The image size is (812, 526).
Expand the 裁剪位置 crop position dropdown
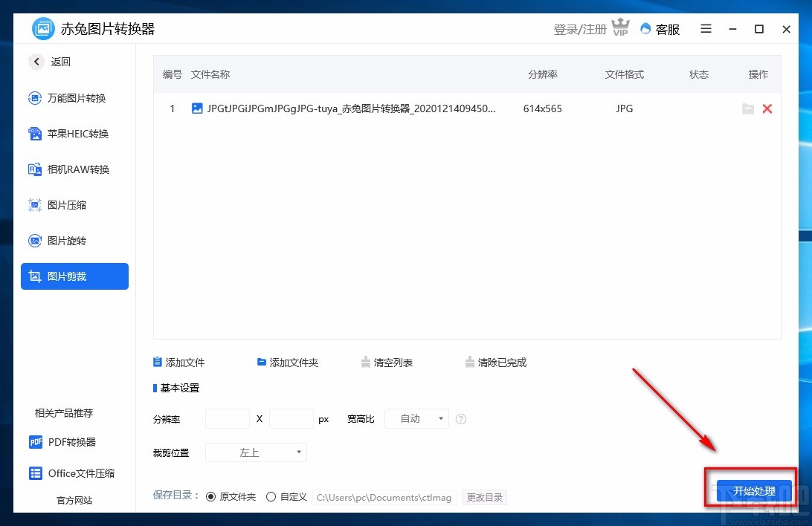click(256, 452)
